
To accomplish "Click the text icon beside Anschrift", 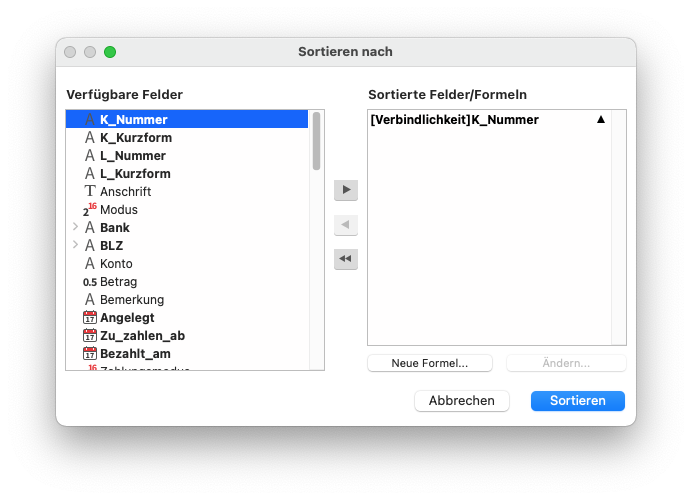I will click(90, 191).
